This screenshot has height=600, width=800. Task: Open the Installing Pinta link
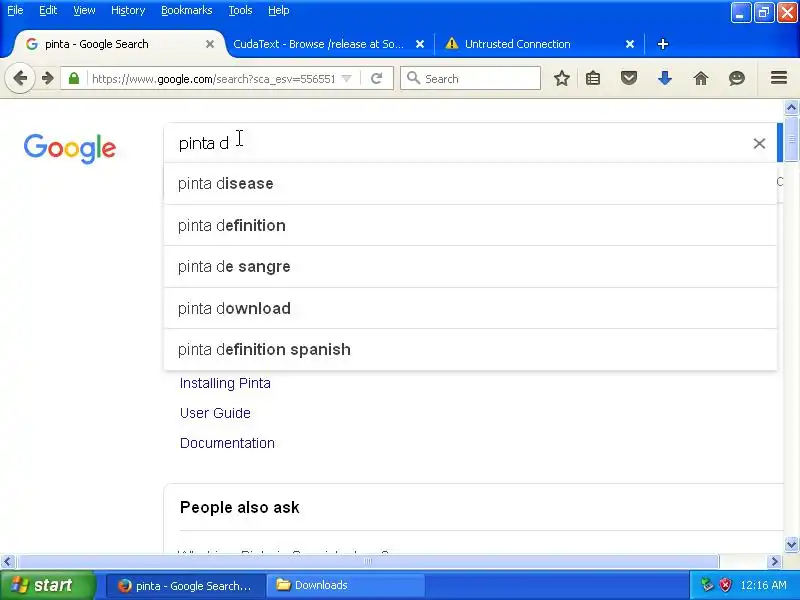pyautogui.click(x=225, y=383)
